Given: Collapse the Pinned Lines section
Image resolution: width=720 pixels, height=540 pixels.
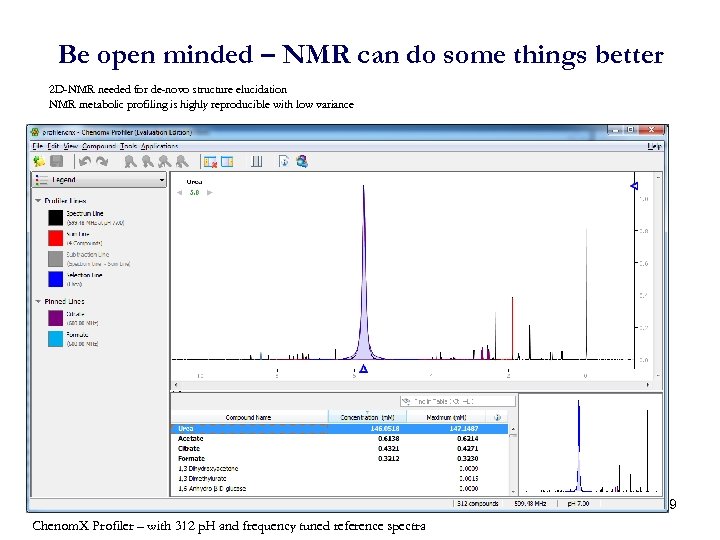Looking at the screenshot, I should coord(38,301).
